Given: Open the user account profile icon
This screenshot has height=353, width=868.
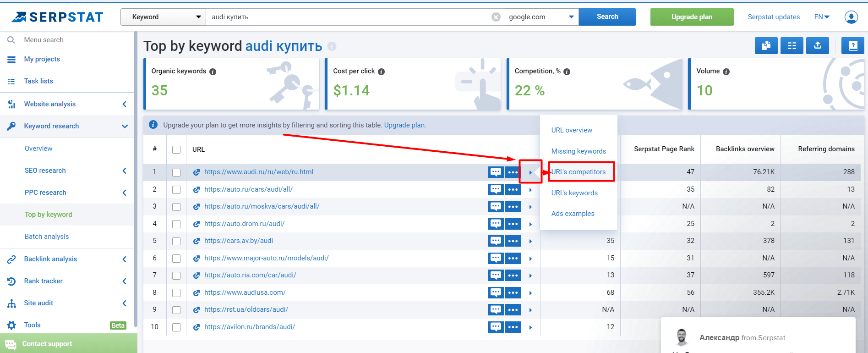Looking at the screenshot, I should pos(851,17).
